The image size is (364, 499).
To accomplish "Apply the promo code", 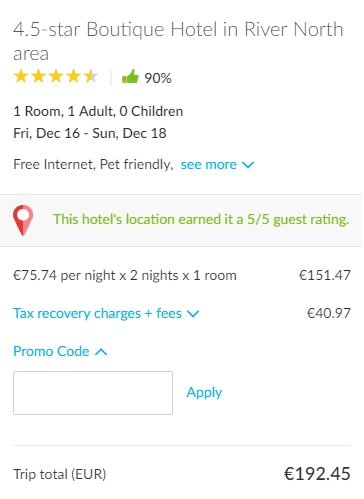I will click(x=204, y=393).
